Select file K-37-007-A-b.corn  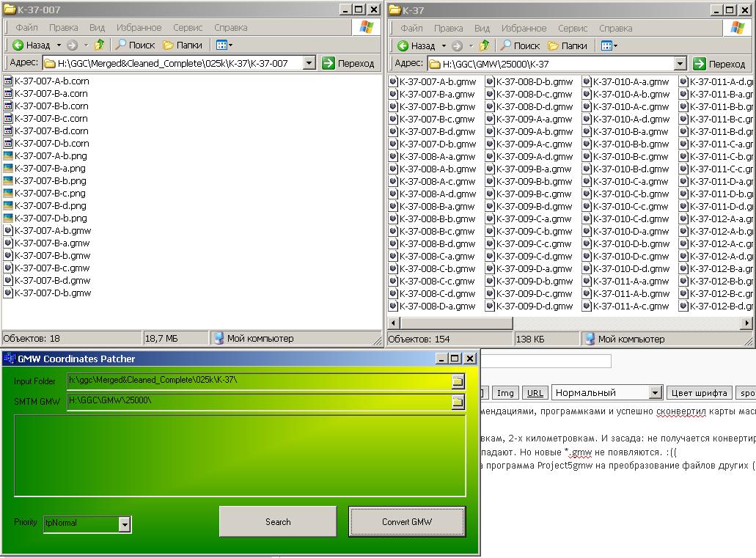tap(51, 81)
